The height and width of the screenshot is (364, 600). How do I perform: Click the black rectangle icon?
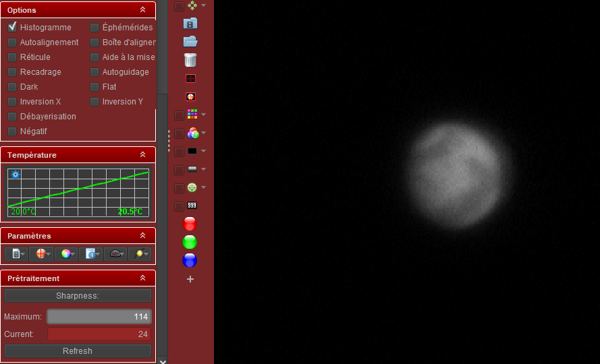click(192, 151)
